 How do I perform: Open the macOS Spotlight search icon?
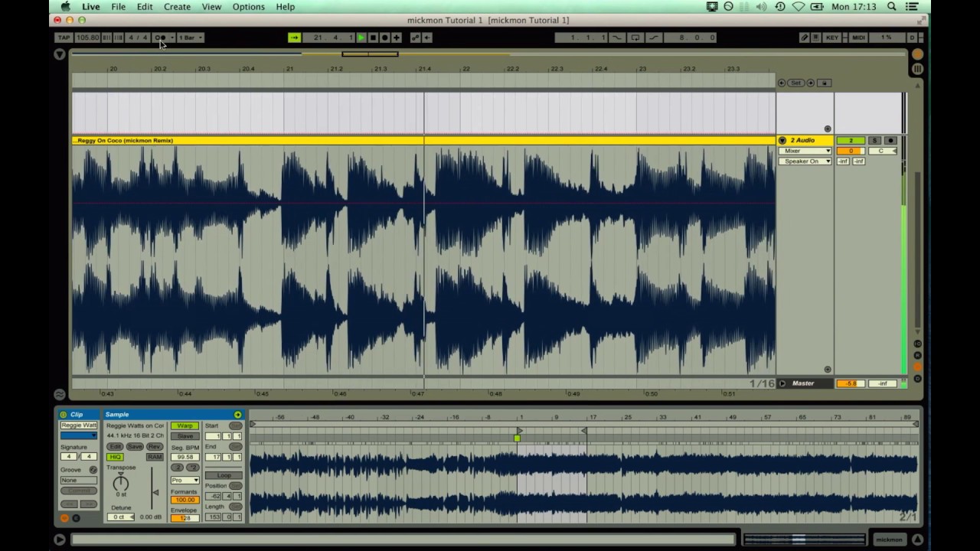click(892, 7)
